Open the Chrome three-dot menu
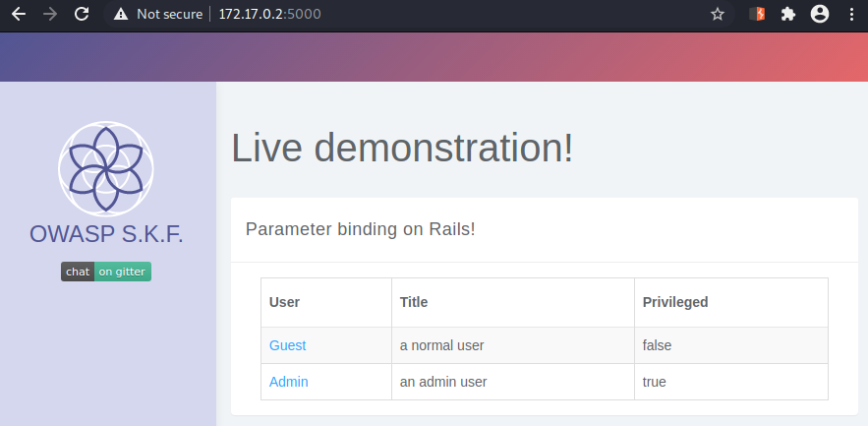The width and height of the screenshot is (868, 426). tap(851, 14)
